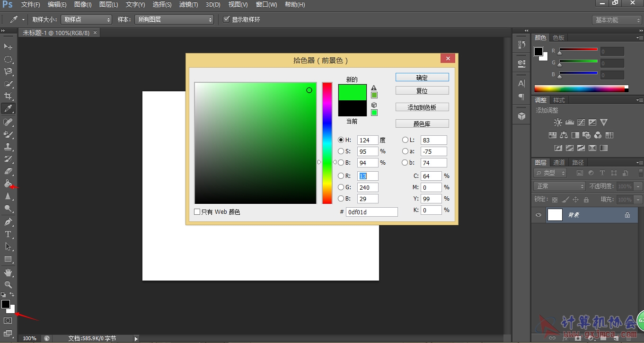Open the Color panel flyout menu
The width and height of the screenshot is (644, 343).
[639, 37]
